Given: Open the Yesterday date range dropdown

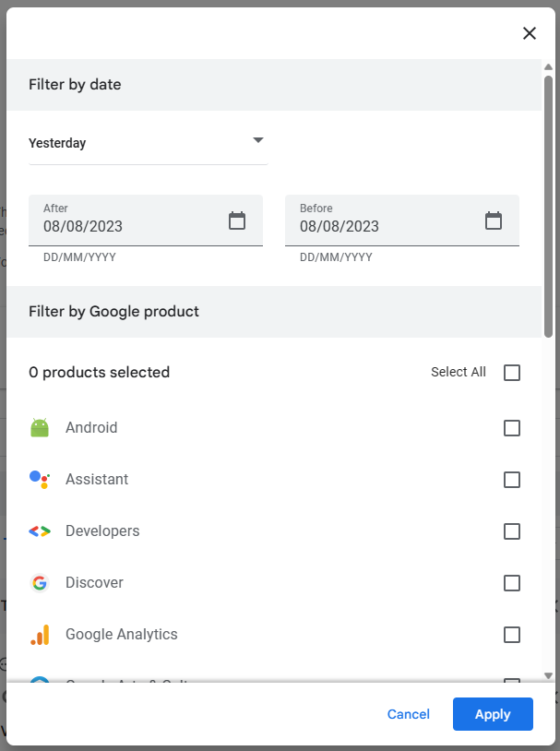Looking at the screenshot, I should 148,143.
